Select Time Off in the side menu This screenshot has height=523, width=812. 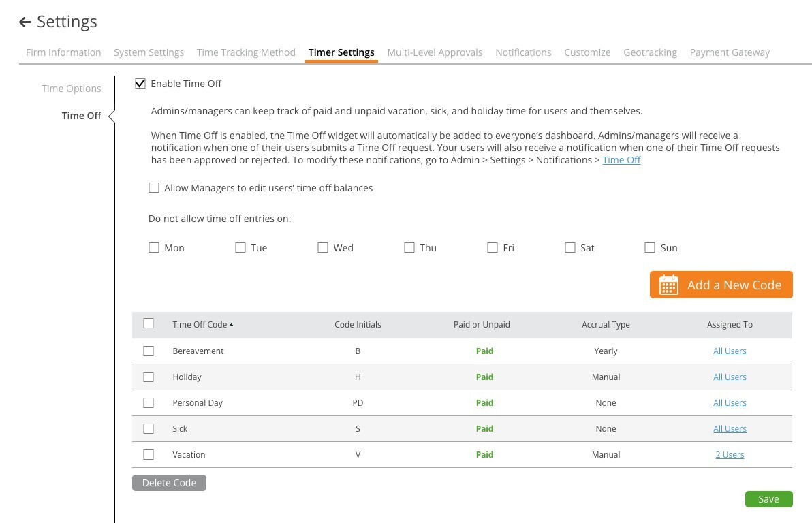81,116
